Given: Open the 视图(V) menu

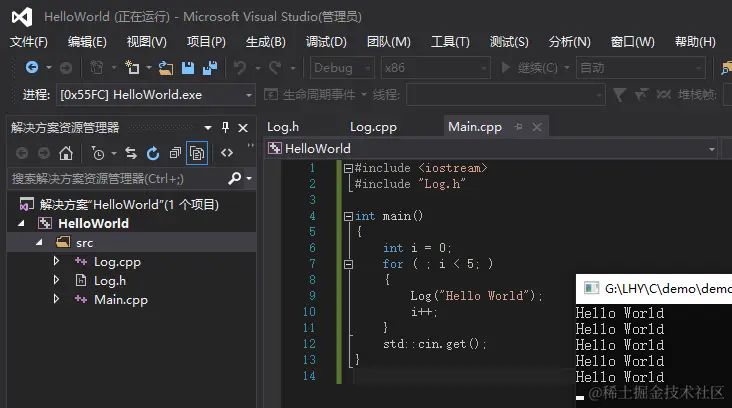Looking at the screenshot, I should click(147, 42).
